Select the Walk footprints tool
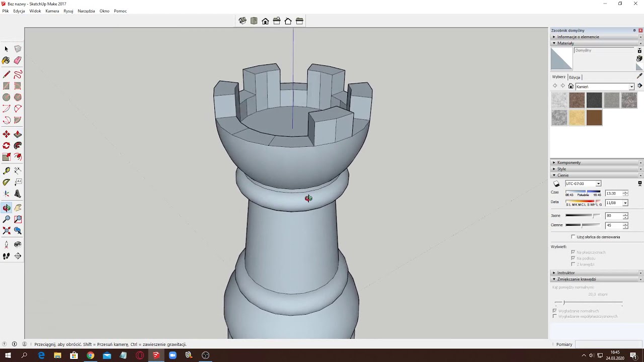 point(6,256)
